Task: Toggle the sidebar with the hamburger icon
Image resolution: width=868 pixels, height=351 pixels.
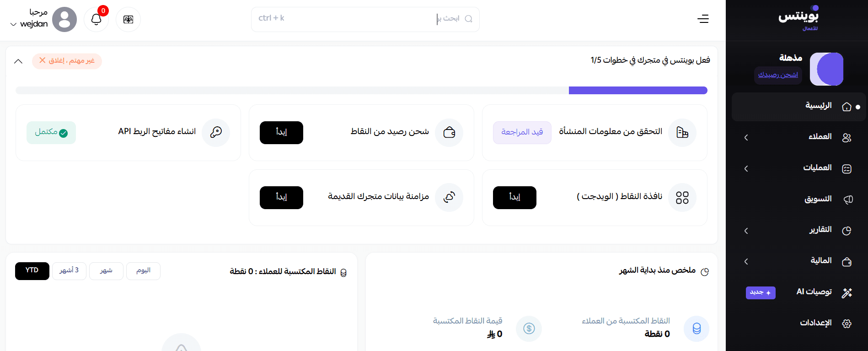Action: coord(703,19)
